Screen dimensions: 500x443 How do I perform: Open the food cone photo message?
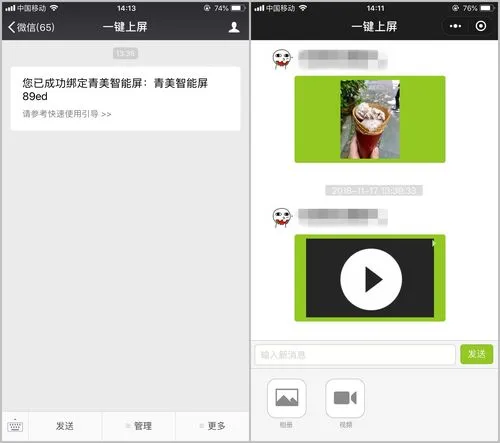pyautogui.click(x=370, y=119)
